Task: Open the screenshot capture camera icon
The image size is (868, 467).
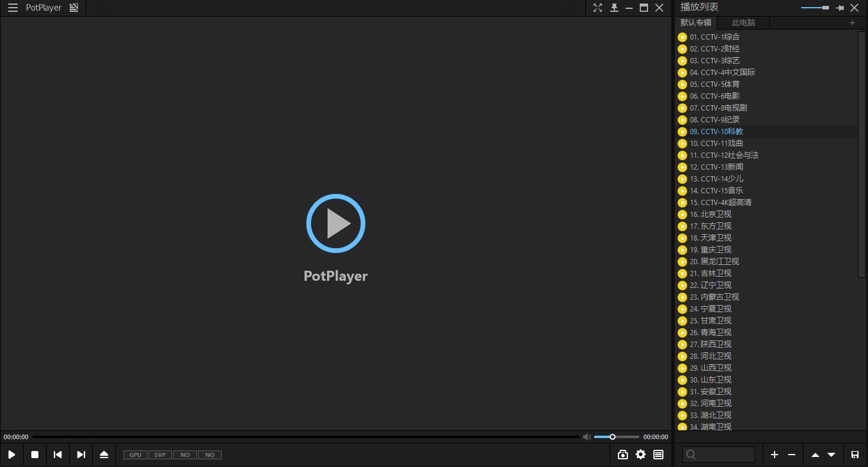Action: click(x=623, y=455)
